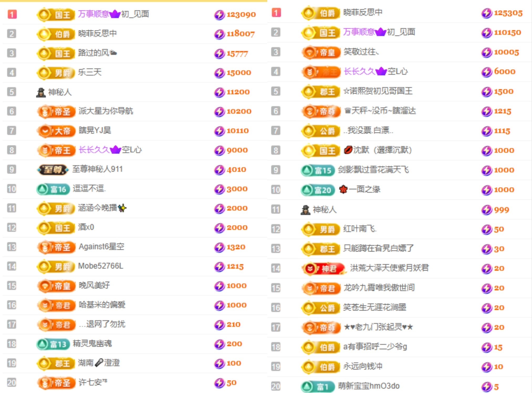The image size is (532, 393).
Task: Open user a有事招呼二少爷g
Action: (x=375, y=347)
